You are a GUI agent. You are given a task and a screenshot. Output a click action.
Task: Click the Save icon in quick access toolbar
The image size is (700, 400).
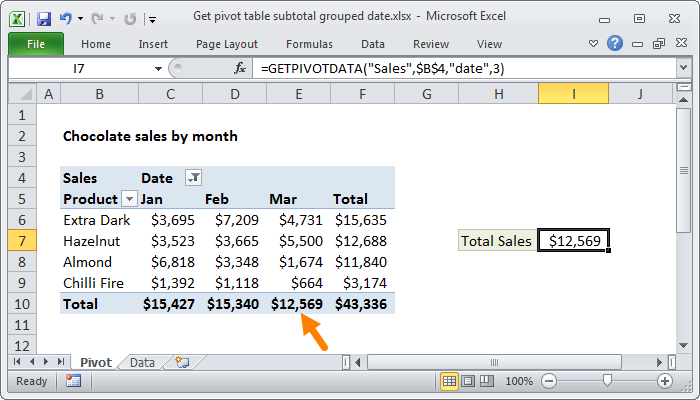(x=44, y=18)
